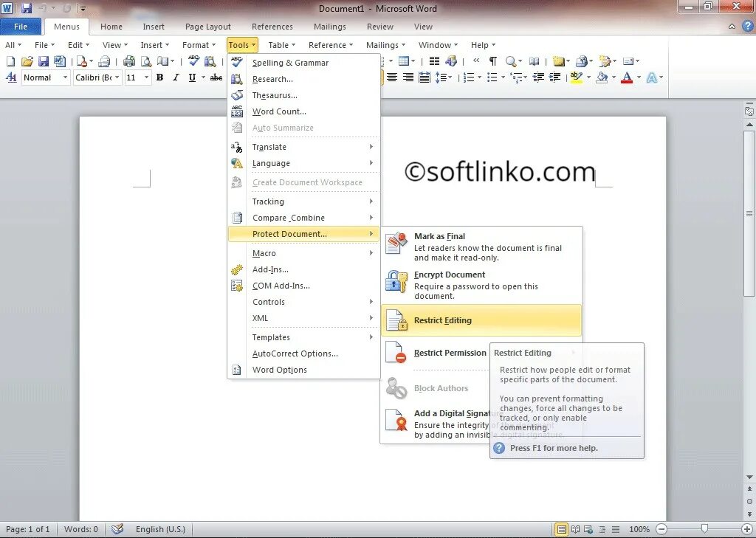Choose Mark as Final option
This screenshot has height=538, width=756.
click(481, 246)
